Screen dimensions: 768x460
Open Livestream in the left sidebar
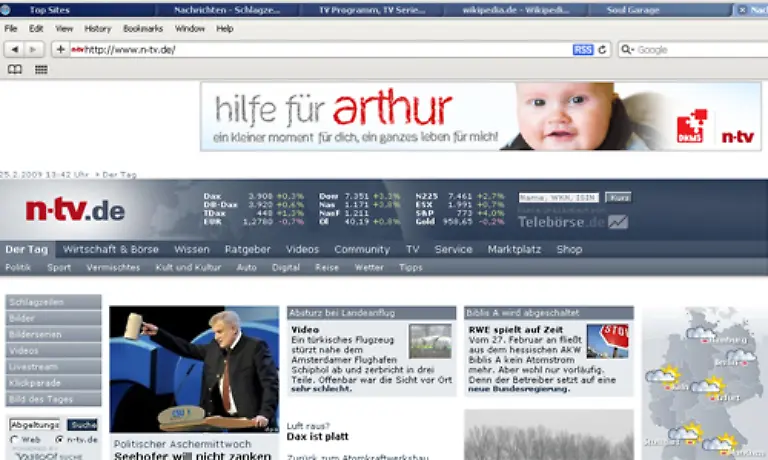pyautogui.click(x=53, y=367)
